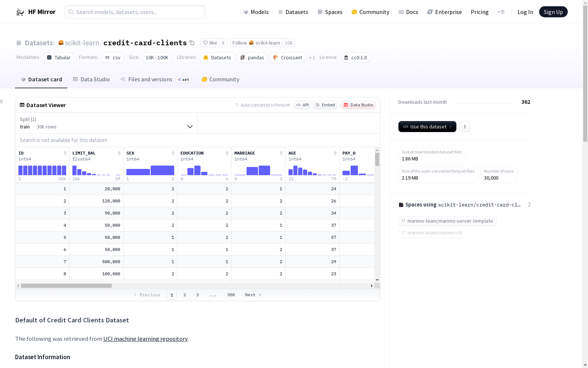The height and width of the screenshot is (368, 588).
Task: Open Community in the top navigation
Action: pos(370,12)
